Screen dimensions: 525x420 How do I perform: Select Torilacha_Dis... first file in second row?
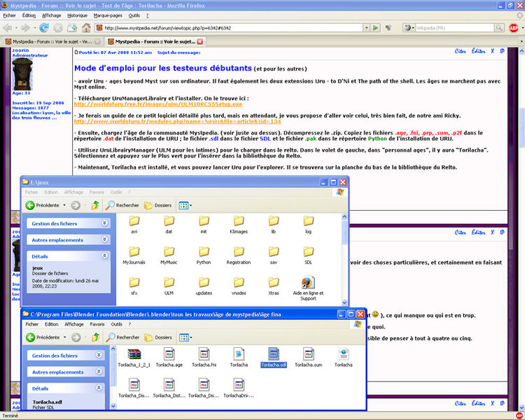[x=134, y=388]
